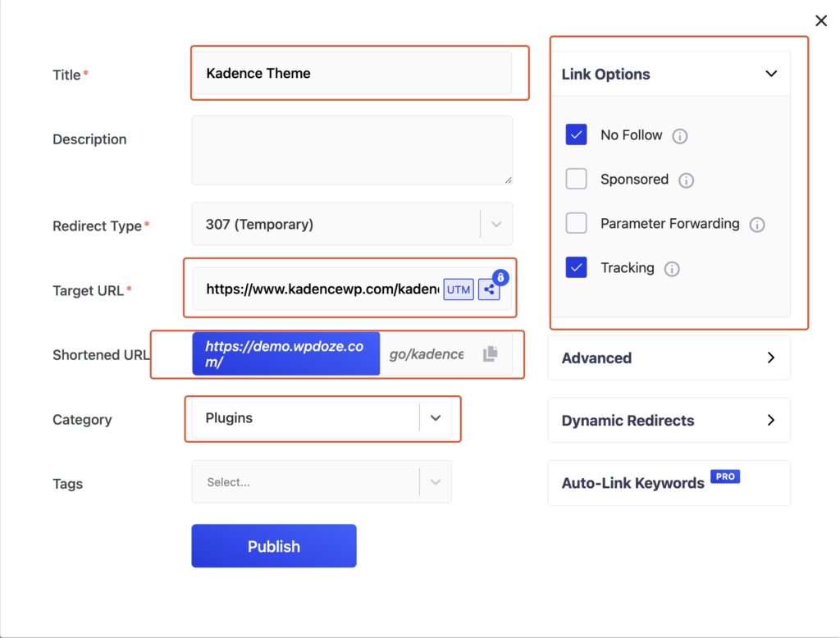Open the share icon in Target URL
This screenshot has width=840, height=638.
(489, 289)
